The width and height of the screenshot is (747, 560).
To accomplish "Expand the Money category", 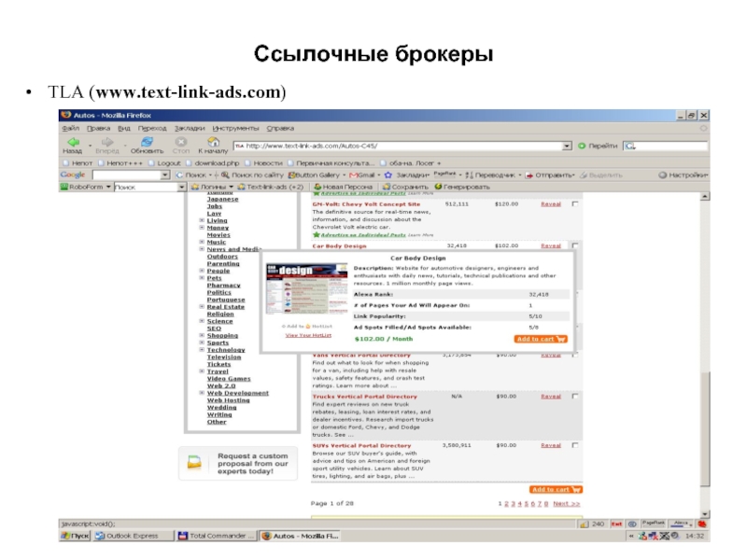I will pyautogui.click(x=202, y=228).
